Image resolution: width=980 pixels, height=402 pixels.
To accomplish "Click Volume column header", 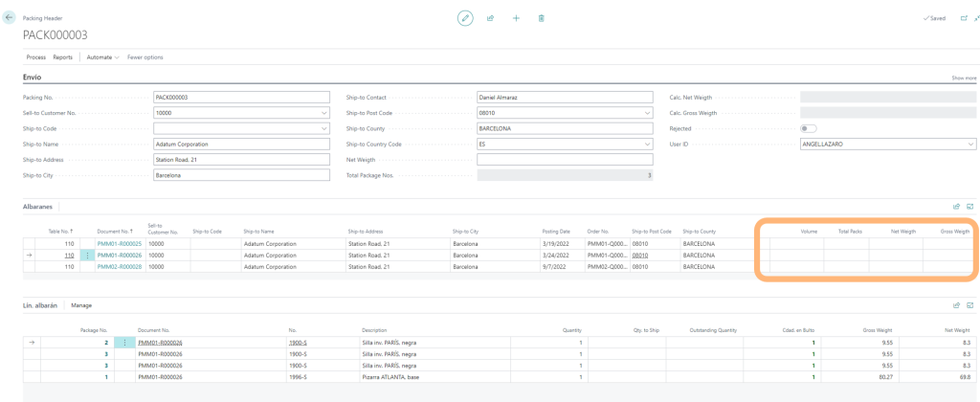I will [x=810, y=232].
